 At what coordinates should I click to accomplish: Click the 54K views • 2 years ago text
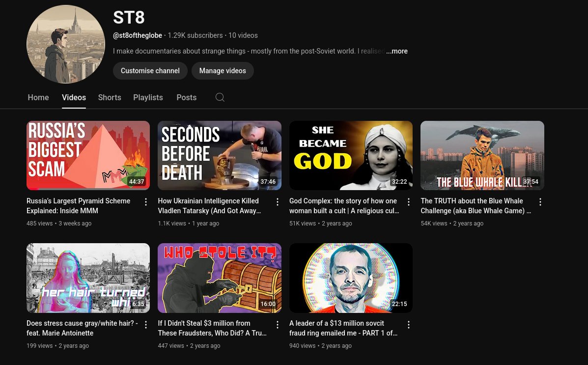[452, 223]
